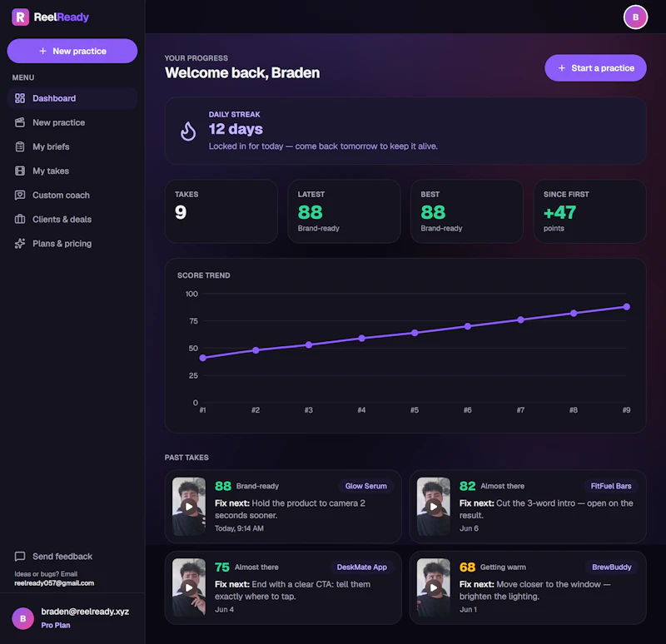The image size is (666, 644).
Task: Click 'Welcome back, Braden' heading
Action: 242,72
